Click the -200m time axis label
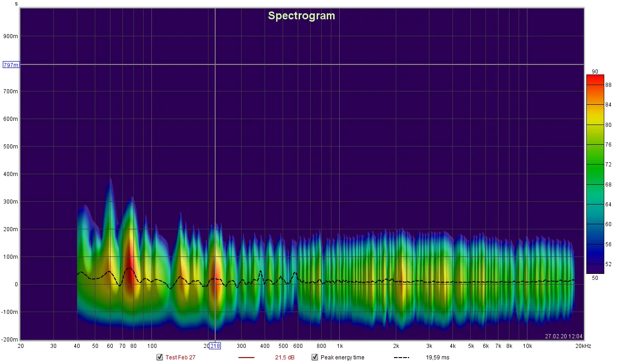Image resolution: width=619 pixels, height=364 pixels. 10,340
